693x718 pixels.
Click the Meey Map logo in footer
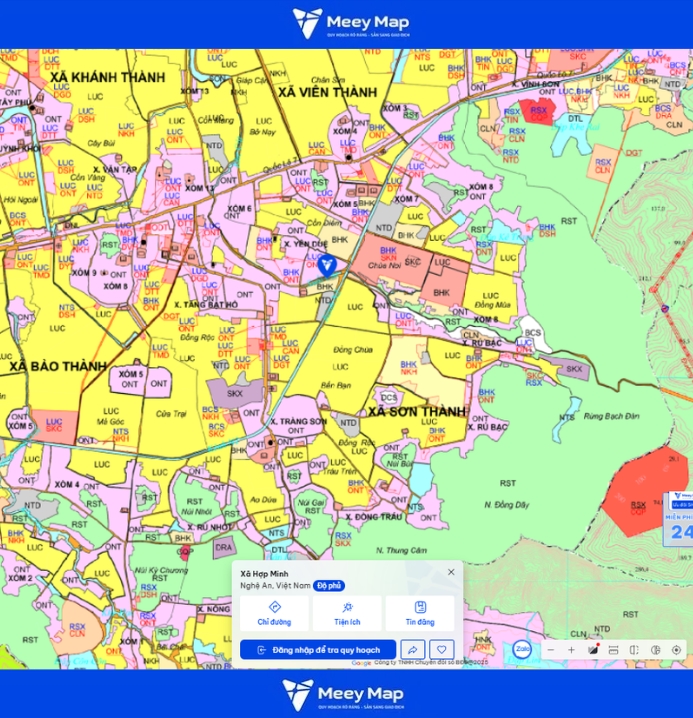[343, 695]
